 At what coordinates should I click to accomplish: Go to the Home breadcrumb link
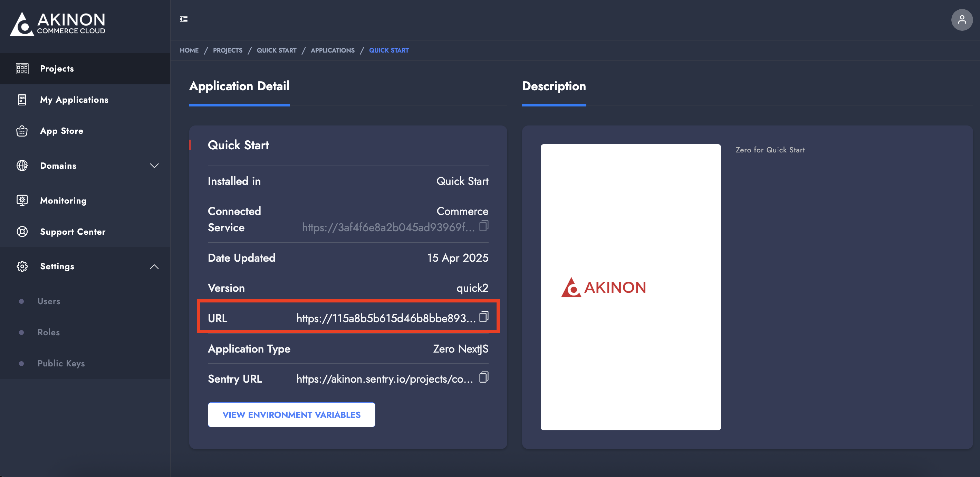coord(189,50)
